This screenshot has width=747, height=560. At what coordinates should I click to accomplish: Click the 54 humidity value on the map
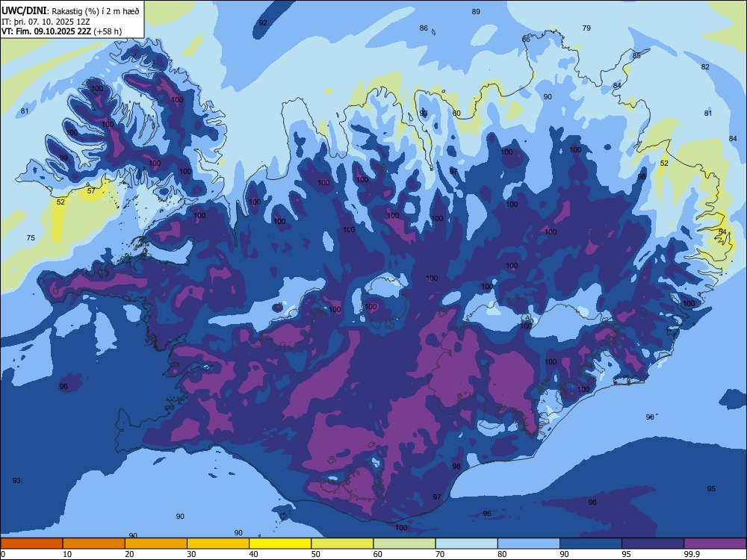pos(722,231)
